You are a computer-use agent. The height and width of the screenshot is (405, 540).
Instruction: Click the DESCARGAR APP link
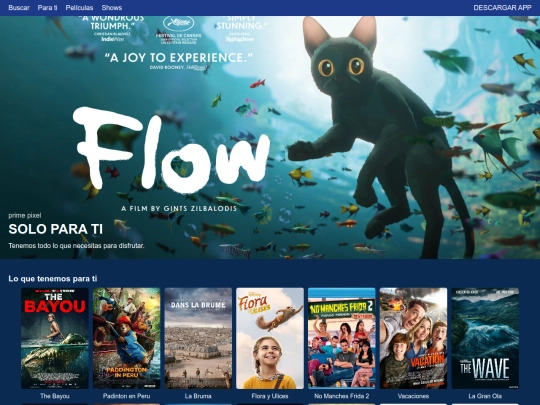(x=502, y=8)
